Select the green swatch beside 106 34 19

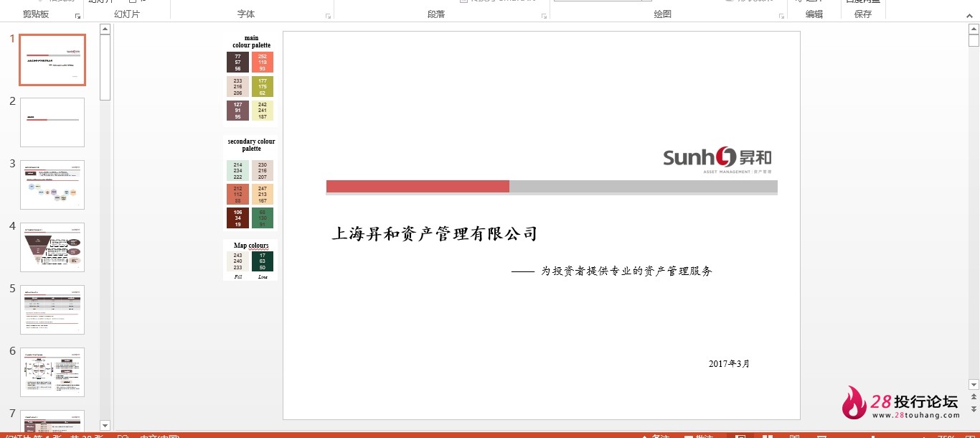tap(263, 218)
